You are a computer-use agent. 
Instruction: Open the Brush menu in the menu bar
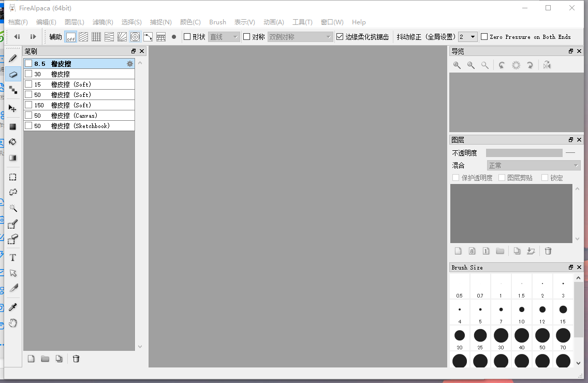click(217, 22)
